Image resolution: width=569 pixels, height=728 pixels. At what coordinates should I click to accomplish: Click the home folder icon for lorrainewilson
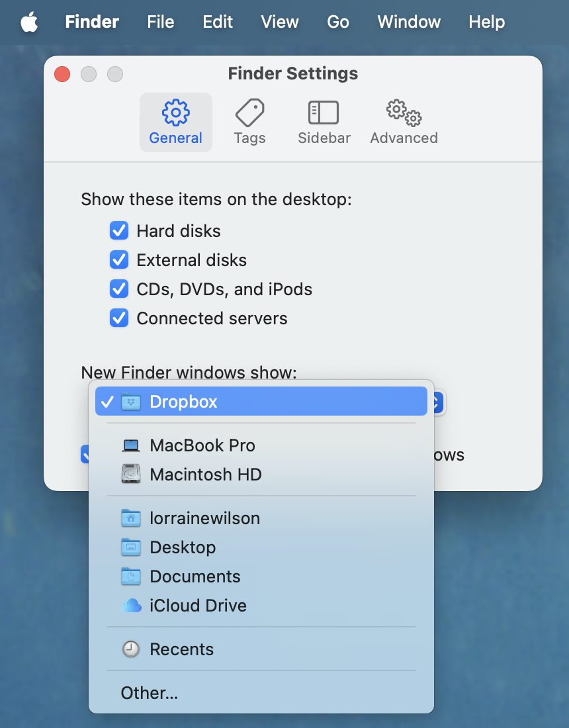(x=131, y=518)
